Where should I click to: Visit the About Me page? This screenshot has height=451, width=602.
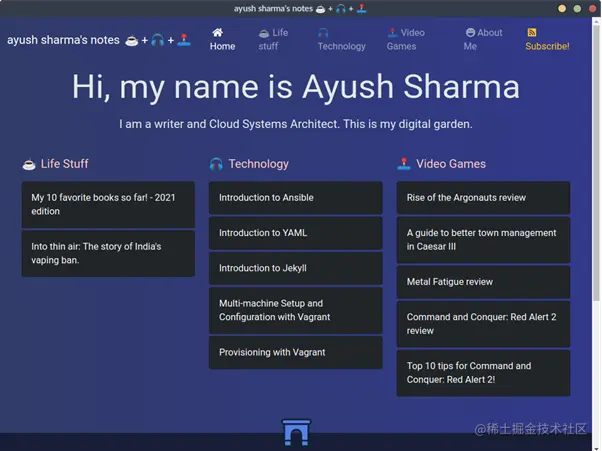click(x=483, y=40)
